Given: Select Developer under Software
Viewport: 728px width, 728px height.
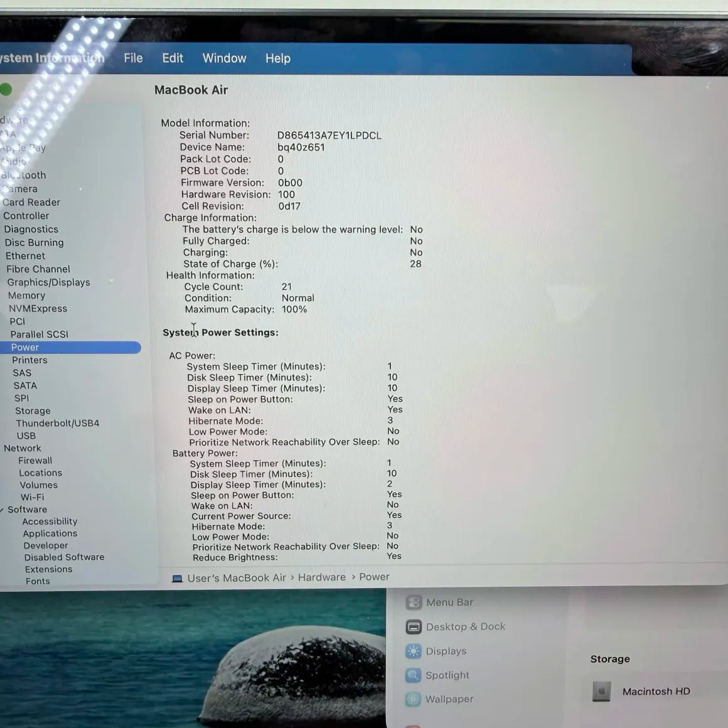Looking at the screenshot, I should tap(45, 545).
